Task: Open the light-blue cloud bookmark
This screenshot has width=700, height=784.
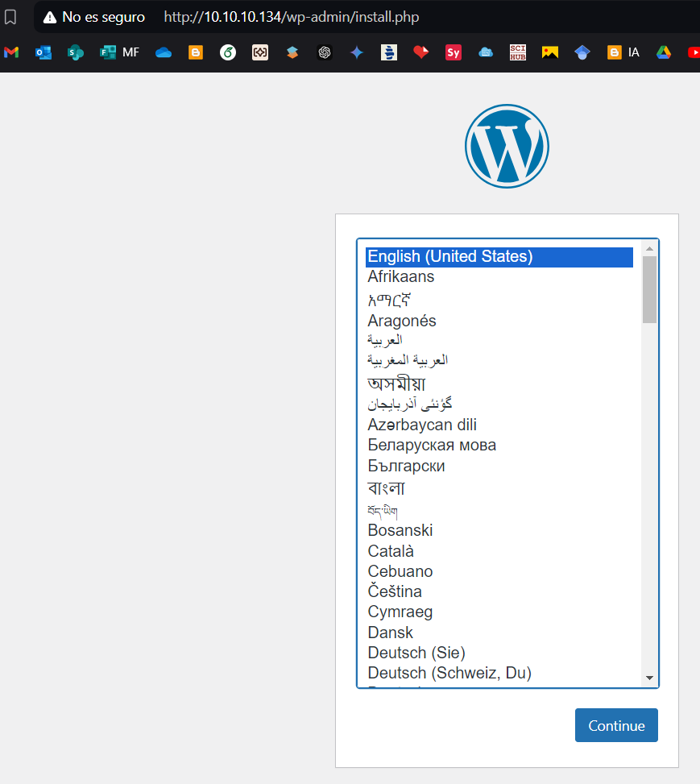Action: tap(486, 52)
